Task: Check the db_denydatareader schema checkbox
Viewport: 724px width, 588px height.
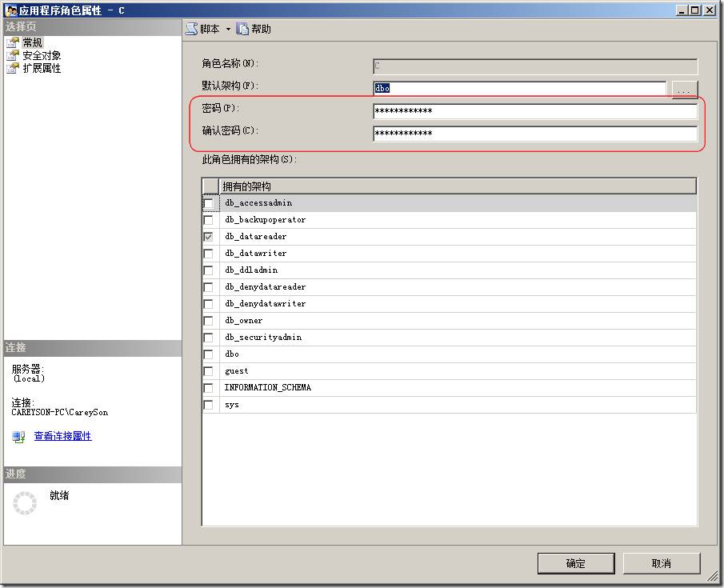Action: click(208, 287)
